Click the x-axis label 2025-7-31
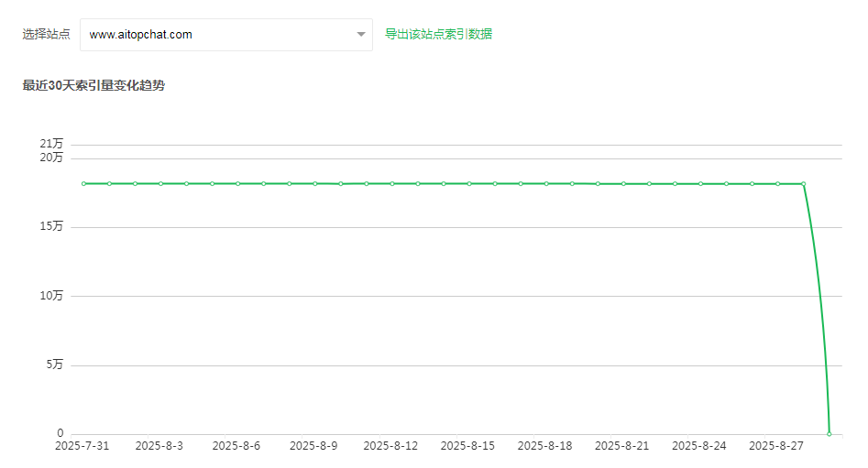Screen dimensions: 868x468 (82, 446)
